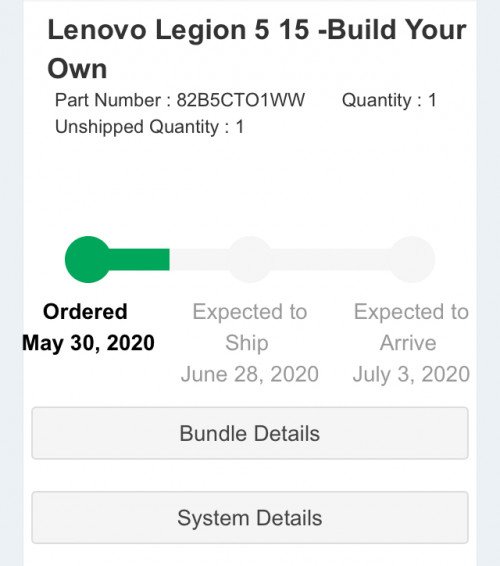Click the June 28, 2020 ship date

coord(249,374)
